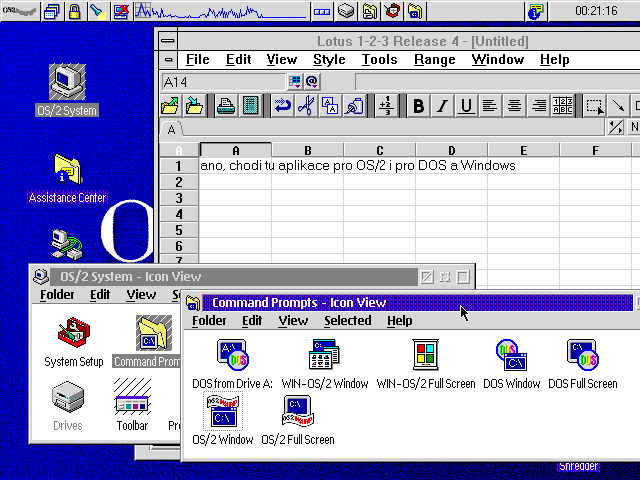Center cell contents
Screen dimensions: 640x480
coord(514,106)
